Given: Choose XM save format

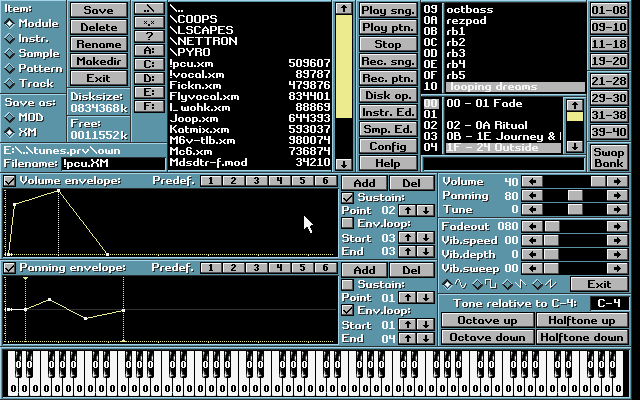Looking at the screenshot, I should tap(9, 132).
